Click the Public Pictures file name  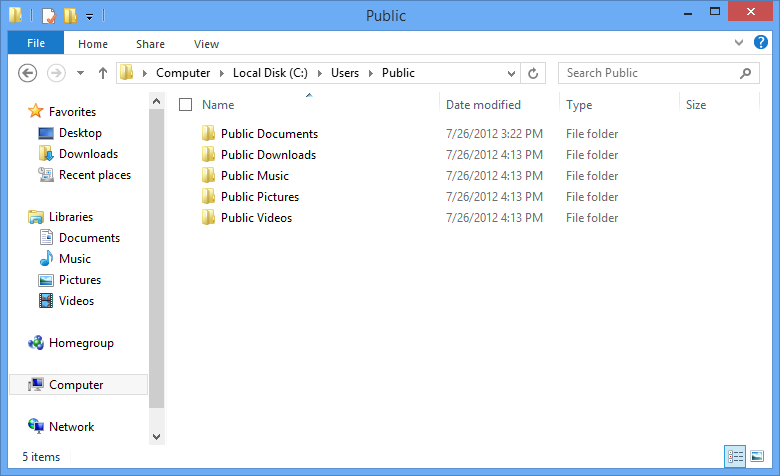coord(260,196)
